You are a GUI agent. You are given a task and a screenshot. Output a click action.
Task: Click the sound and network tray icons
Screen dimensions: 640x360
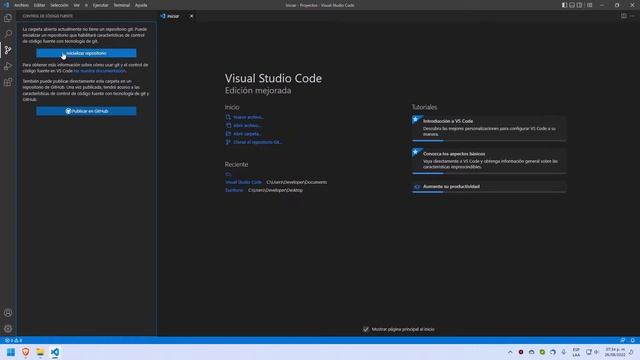pos(592,352)
